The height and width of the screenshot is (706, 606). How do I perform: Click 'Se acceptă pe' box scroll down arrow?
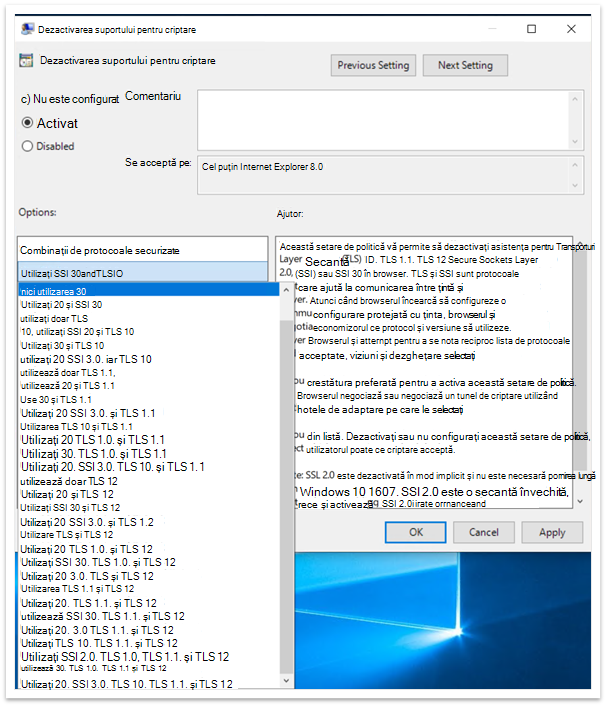(x=575, y=186)
